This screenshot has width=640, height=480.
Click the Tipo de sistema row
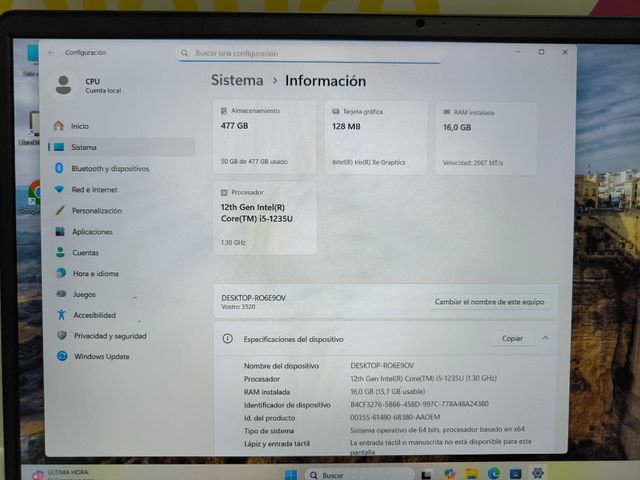pyautogui.click(x=386, y=430)
